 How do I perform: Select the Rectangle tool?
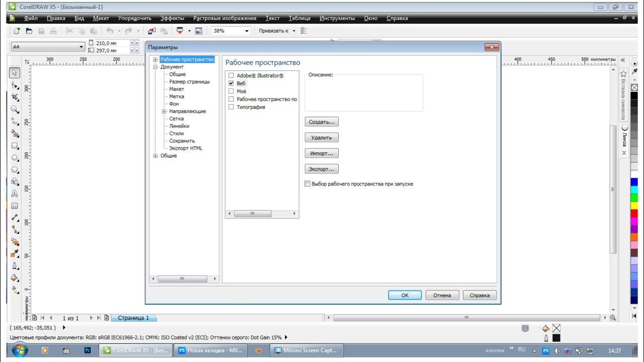pyautogui.click(x=15, y=146)
